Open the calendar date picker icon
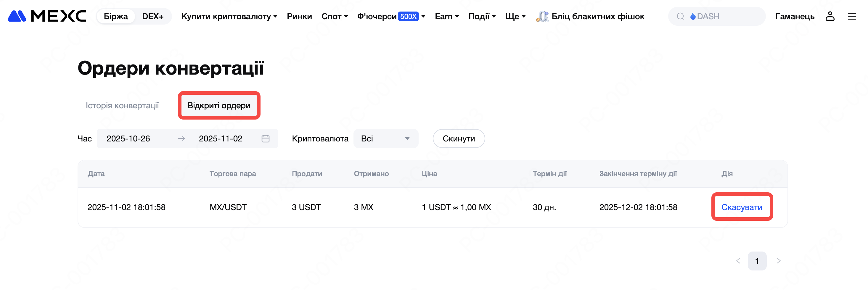This screenshot has height=290, width=868. point(265,138)
